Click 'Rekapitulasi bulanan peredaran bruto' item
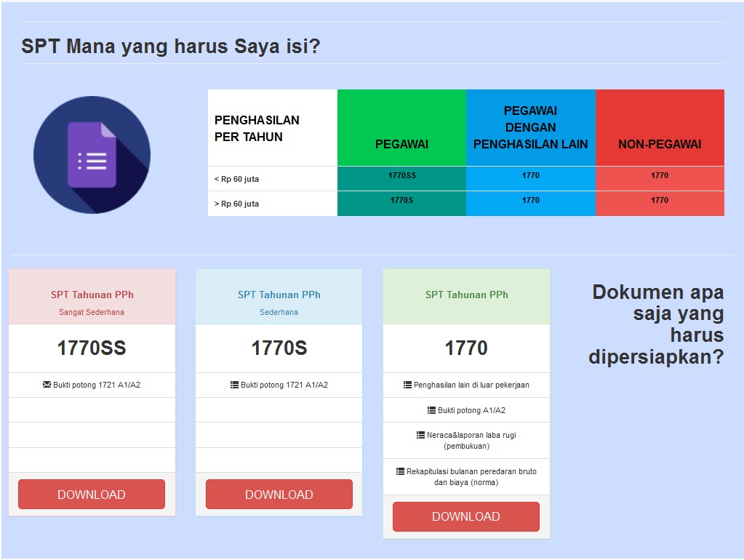Image resolution: width=744 pixels, height=560 pixels. pos(466,477)
